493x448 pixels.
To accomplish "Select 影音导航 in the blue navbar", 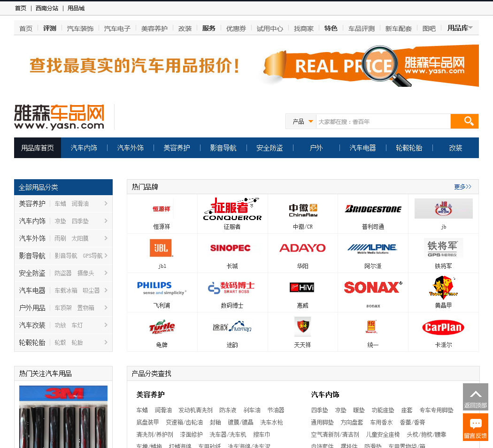I will [x=223, y=148].
